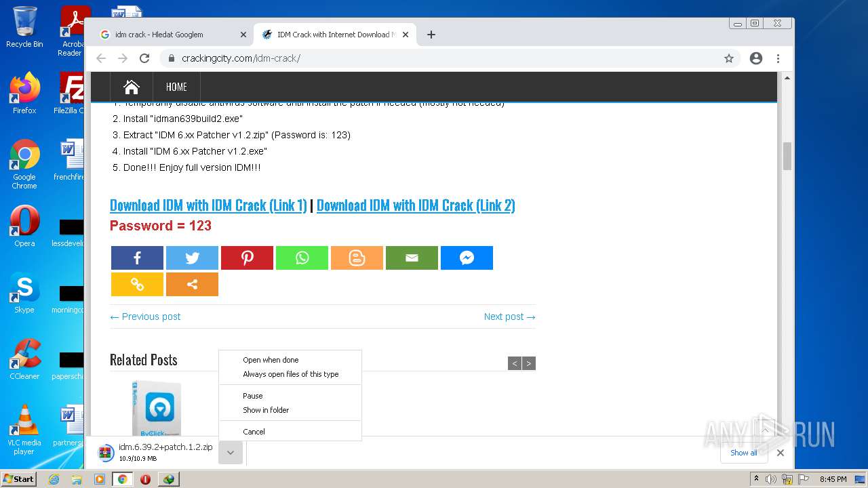868x488 pixels.
Task: Share the post on Facebook
Action: (x=137, y=258)
